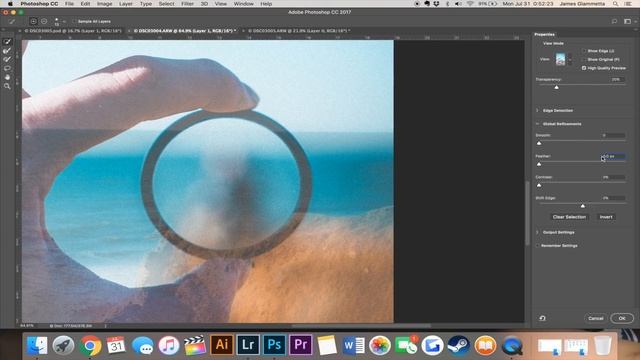
Task: Toggle the High Quality Preview checkbox
Action: pyautogui.click(x=584, y=68)
